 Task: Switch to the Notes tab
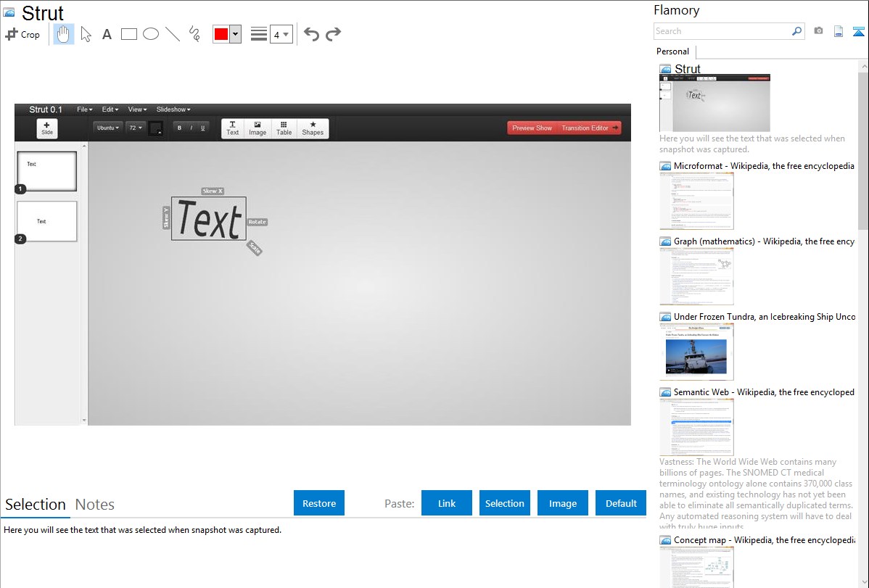click(95, 505)
